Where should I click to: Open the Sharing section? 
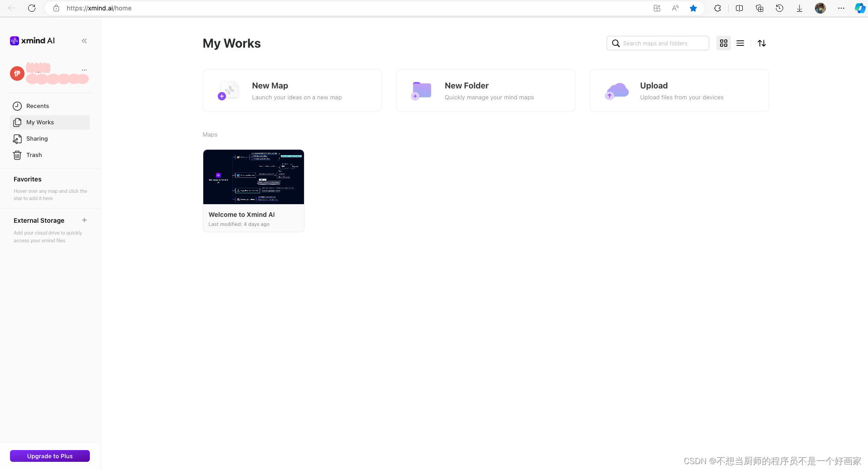(50, 139)
